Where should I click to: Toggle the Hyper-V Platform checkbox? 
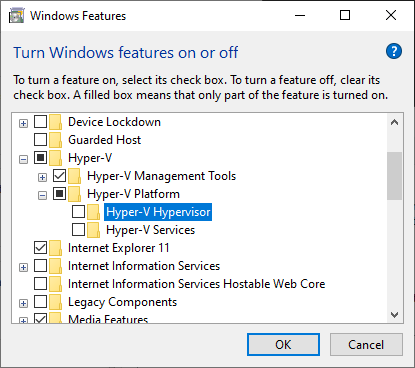tap(59, 194)
